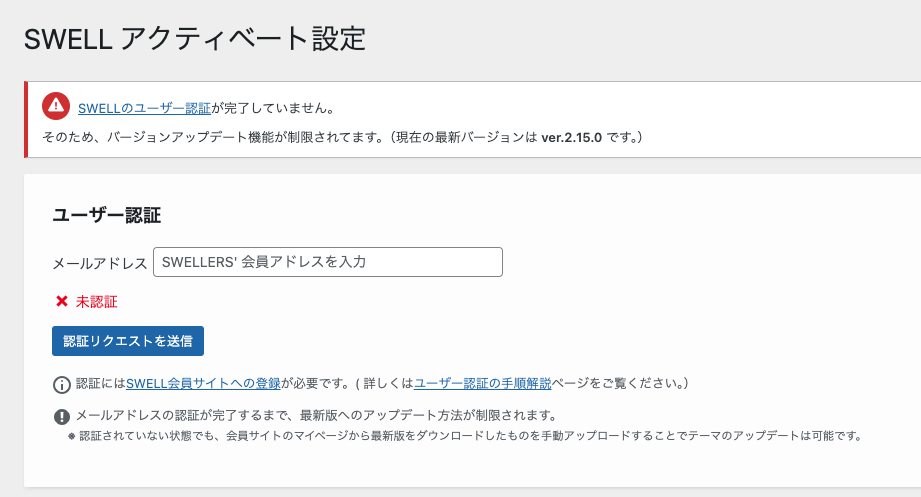
Task: Focus the SWELLERS' member email input field
Action: [x=328, y=262]
